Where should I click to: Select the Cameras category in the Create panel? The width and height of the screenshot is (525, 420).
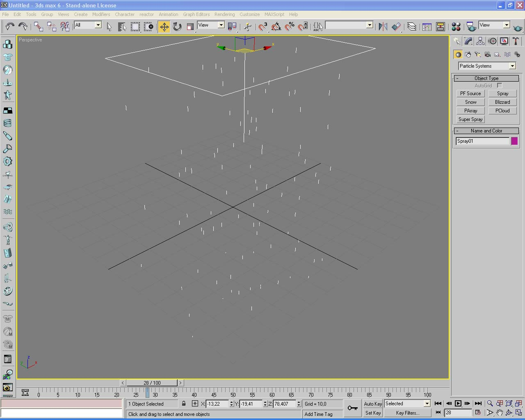point(488,54)
